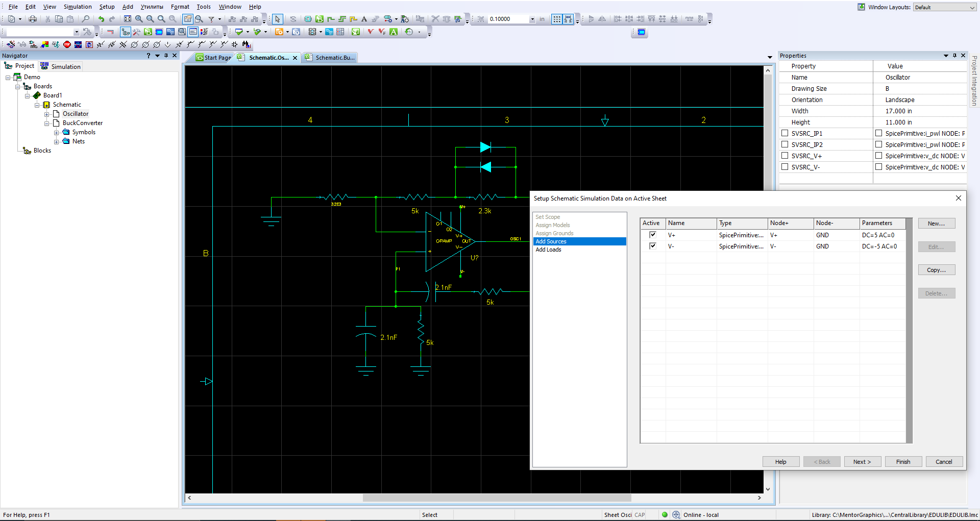Click the red STOP simulation icon

pyautogui.click(x=67, y=44)
